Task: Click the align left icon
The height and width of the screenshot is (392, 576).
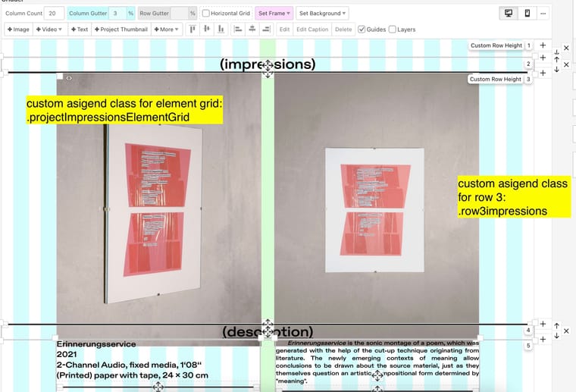Action: pos(237,30)
